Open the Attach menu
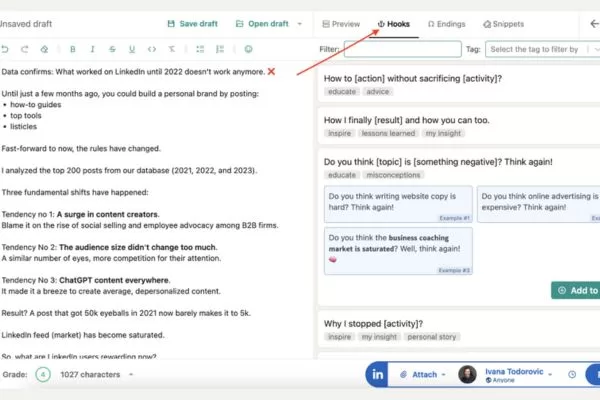 click(x=423, y=374)
